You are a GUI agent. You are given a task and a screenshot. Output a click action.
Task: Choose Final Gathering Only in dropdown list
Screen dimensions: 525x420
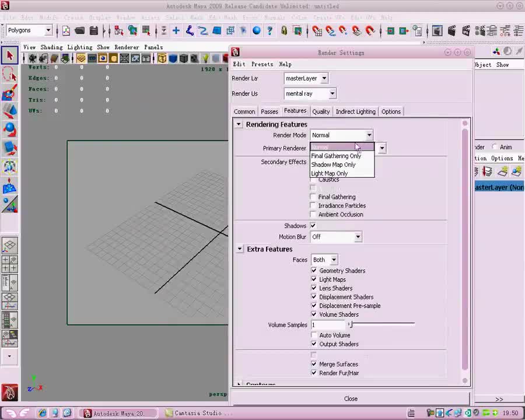coord(336,156)
